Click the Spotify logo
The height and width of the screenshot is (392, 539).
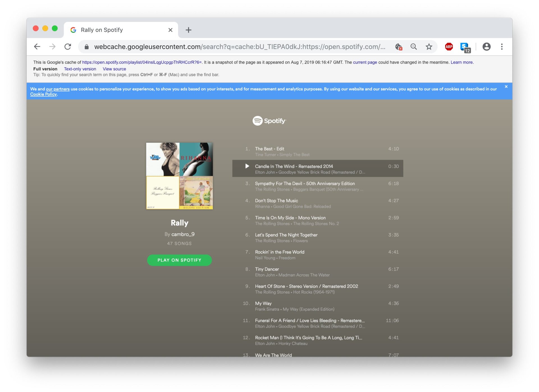coord(269,121)
